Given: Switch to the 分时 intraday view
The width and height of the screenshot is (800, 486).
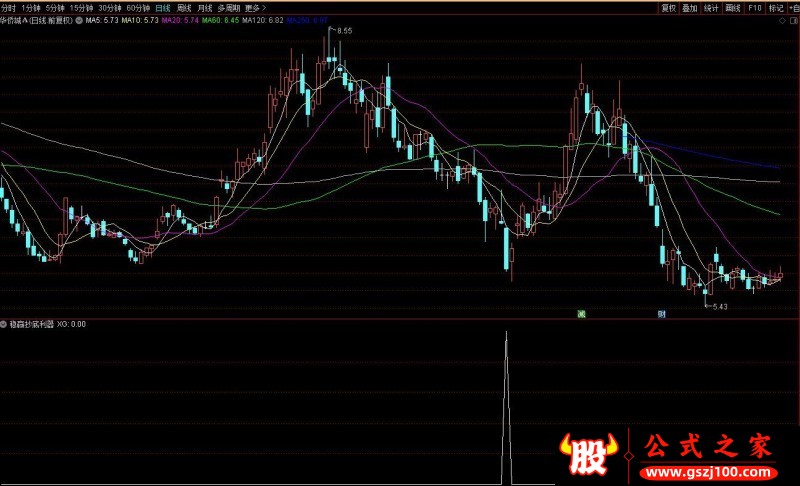Looking at the screenshot, I should tap(9, 7).
